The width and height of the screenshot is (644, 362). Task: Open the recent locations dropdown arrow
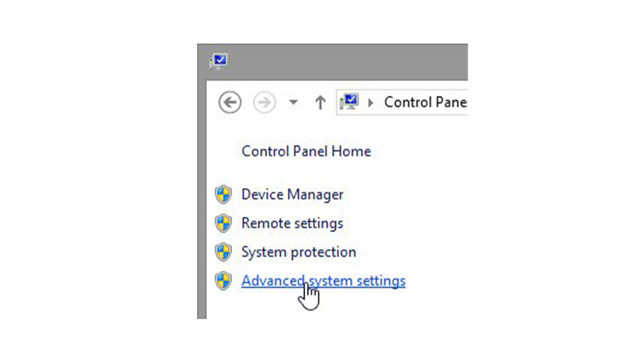pos(293,102)
